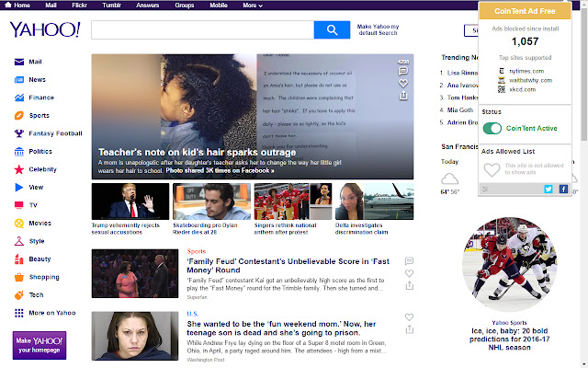This screenshot has width=588, height=368.
Task: Click the Yahoo search input field
Action: pos(202,30)
